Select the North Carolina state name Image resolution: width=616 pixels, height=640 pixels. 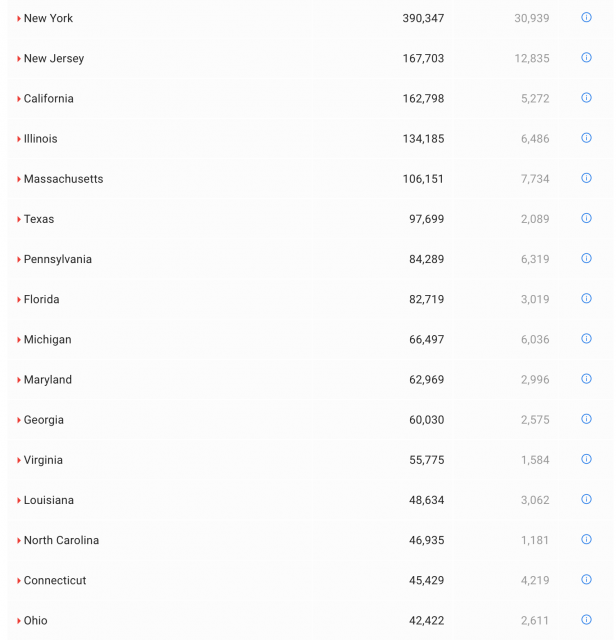(61, 540)
